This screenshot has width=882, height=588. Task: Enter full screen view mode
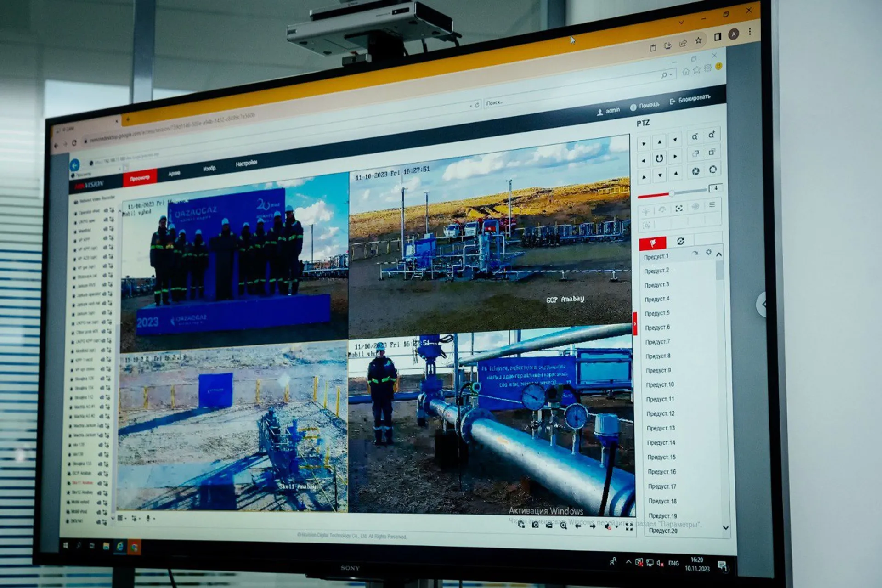pos(629,527)
